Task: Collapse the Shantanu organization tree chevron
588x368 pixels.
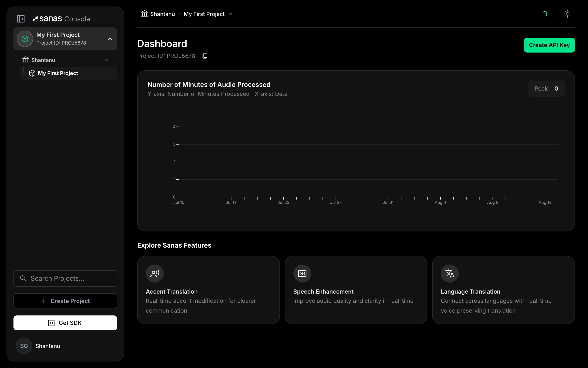Action: click(x=106, y=60)
